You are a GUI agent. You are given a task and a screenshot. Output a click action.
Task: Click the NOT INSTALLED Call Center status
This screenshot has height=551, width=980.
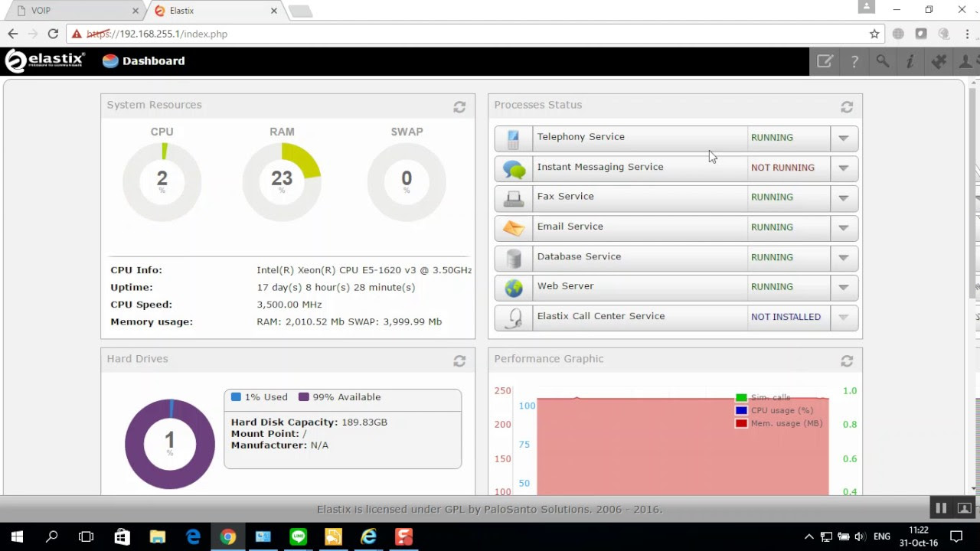(786, 317)
